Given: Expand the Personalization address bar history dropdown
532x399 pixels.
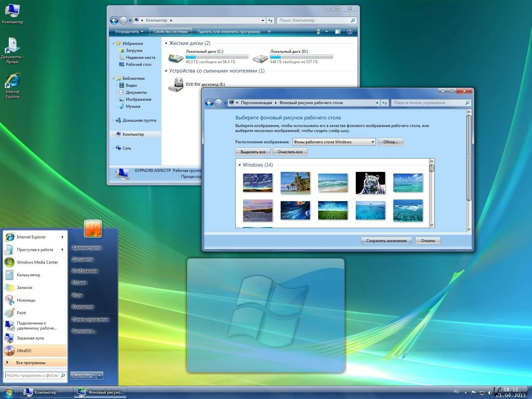Looking at the screenshot, I should [377, 103].
